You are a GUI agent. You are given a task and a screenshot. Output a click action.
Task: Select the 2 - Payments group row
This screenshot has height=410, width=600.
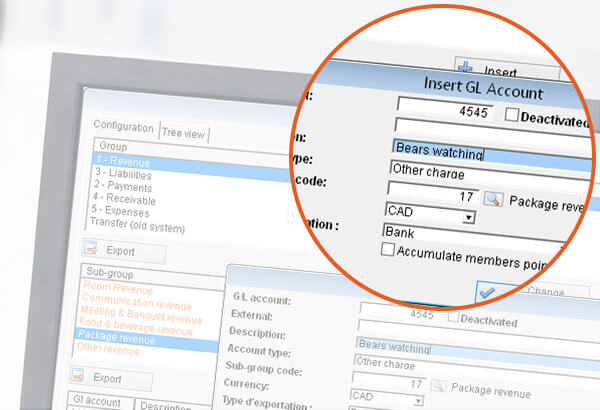click(x=123, y=186)
